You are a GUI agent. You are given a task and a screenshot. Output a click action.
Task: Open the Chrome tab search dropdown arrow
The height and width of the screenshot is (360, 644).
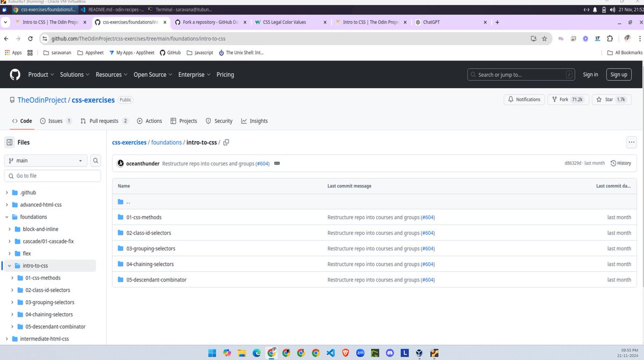[5, 23]
